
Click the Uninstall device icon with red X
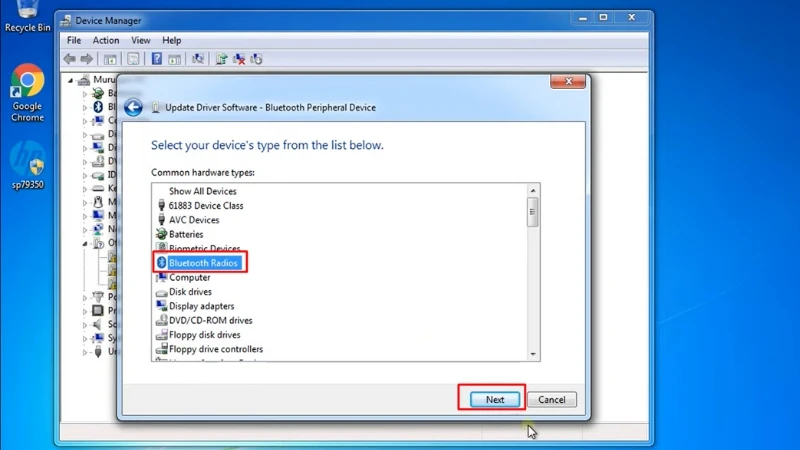click(x=239, y=59)
